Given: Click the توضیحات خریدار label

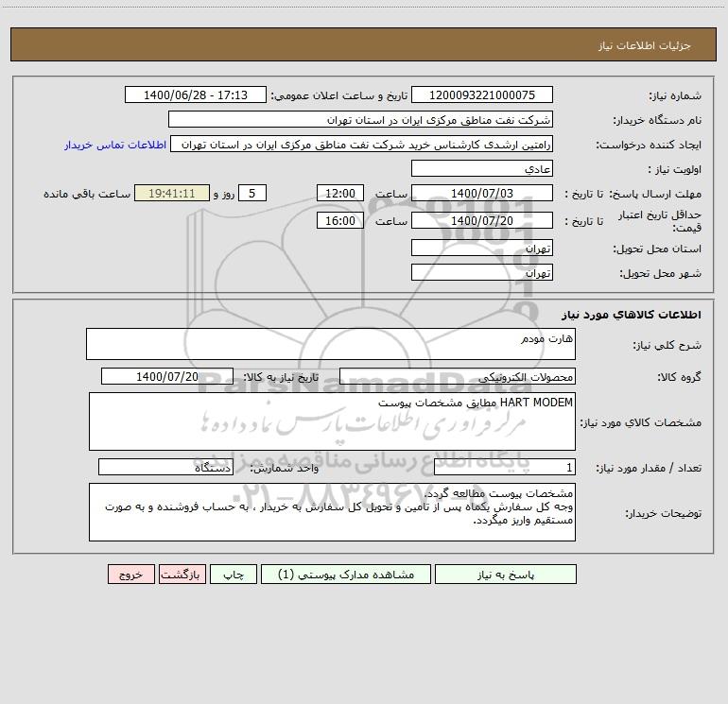Looking at the screenshot, I should pyautogui.click(x=664, y=514).
